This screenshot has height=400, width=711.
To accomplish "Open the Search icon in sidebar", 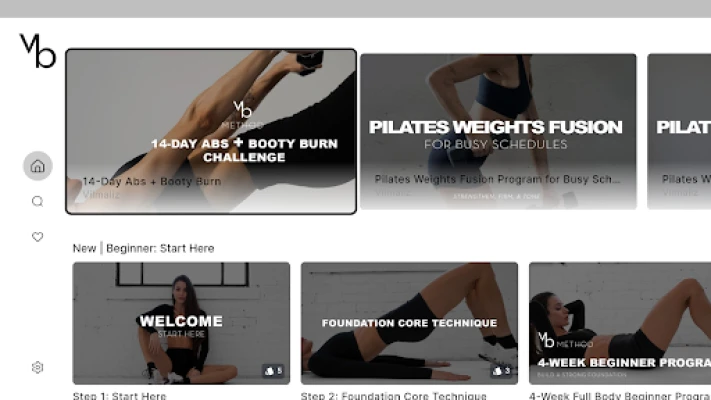I will (38, 201).
